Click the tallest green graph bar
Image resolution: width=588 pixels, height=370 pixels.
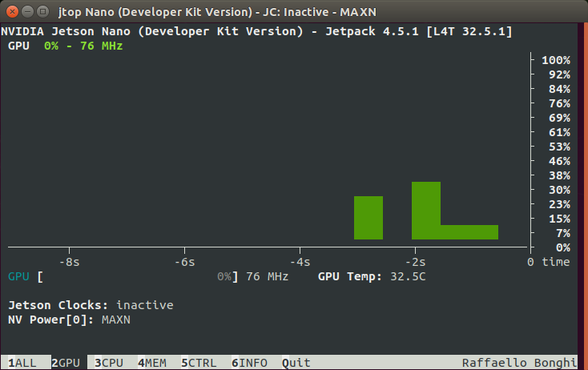coord(426,211)
